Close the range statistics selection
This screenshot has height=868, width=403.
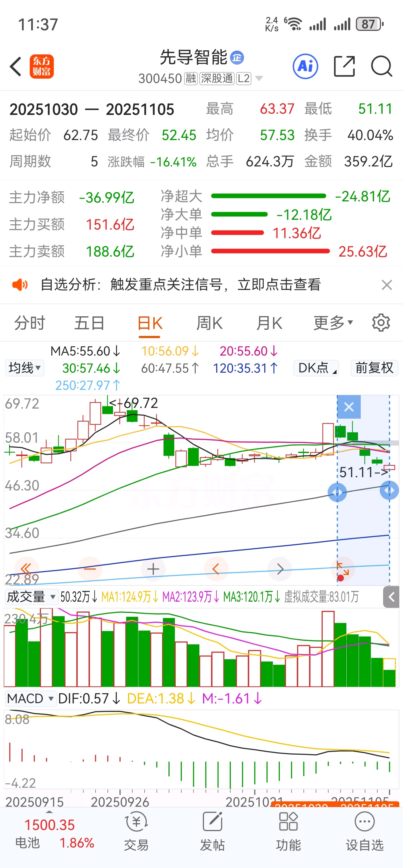coord(349,407)
